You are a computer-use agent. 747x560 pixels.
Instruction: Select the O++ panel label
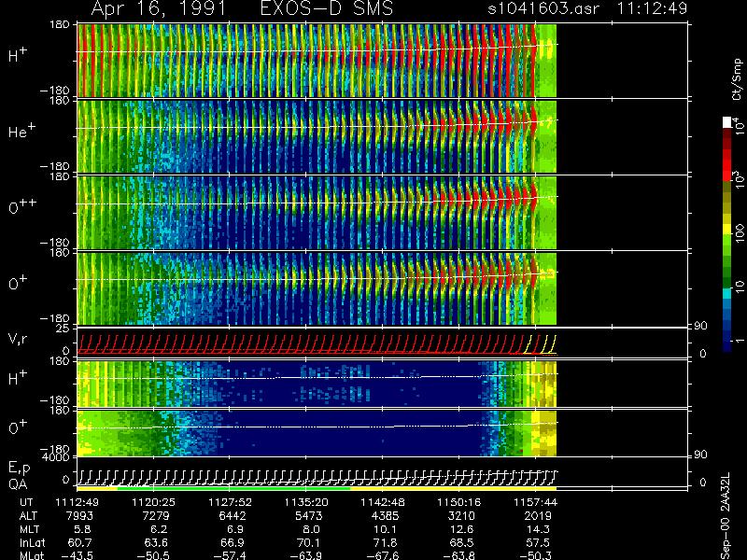22,206
